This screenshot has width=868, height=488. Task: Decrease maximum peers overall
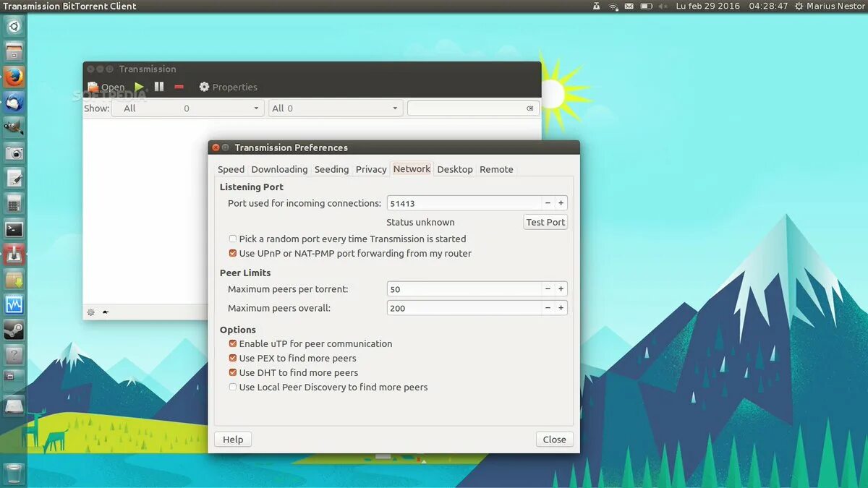pyautogui.click(x=548, y=307)
